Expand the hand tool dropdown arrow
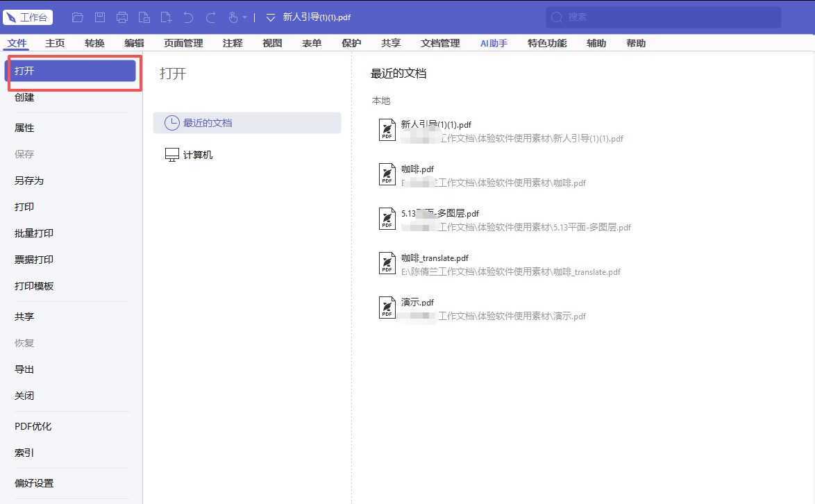 pyautogui.click(x=245, y=17)
